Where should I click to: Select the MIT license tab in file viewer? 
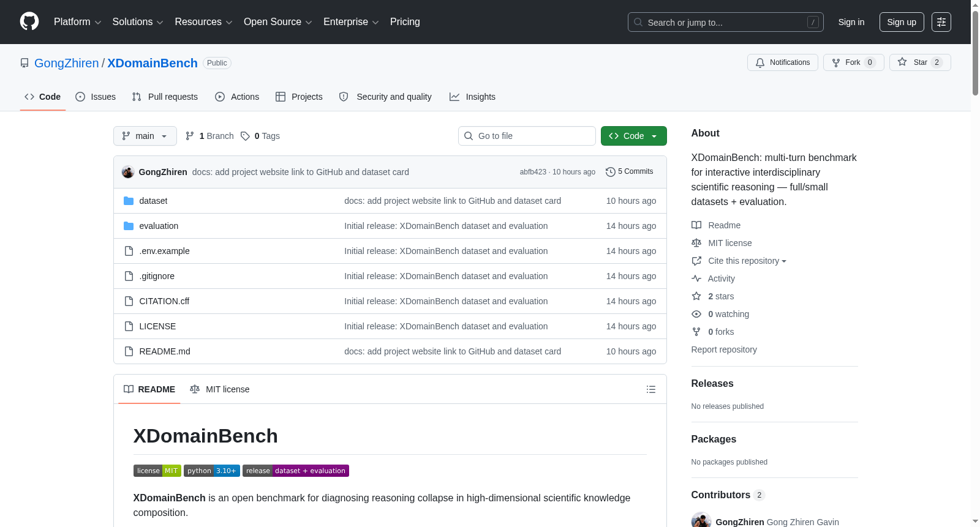[x=220, y=389]
